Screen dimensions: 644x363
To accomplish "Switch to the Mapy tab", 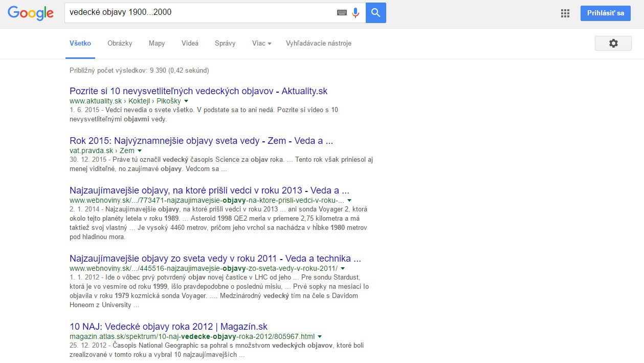I will pos(157,44).
